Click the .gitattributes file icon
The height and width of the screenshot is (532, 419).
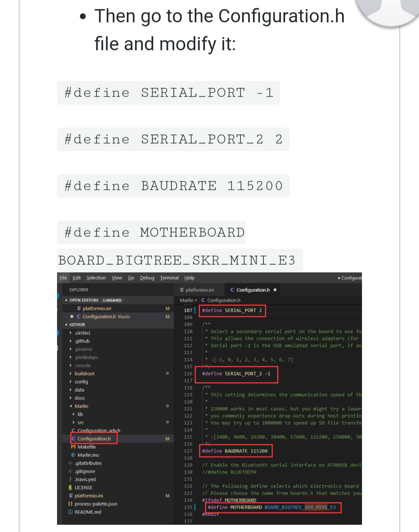(71, 463)
